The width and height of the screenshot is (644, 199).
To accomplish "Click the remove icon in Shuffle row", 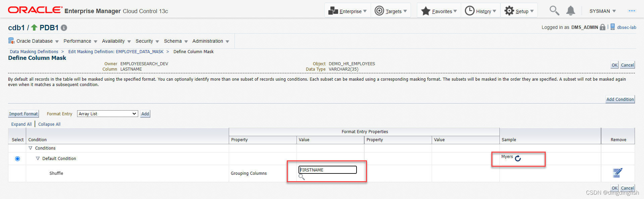I will [618, 173].
